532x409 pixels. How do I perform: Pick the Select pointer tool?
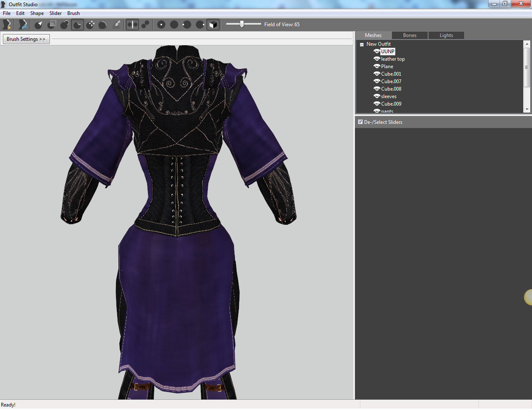click(x=39, y=25)
